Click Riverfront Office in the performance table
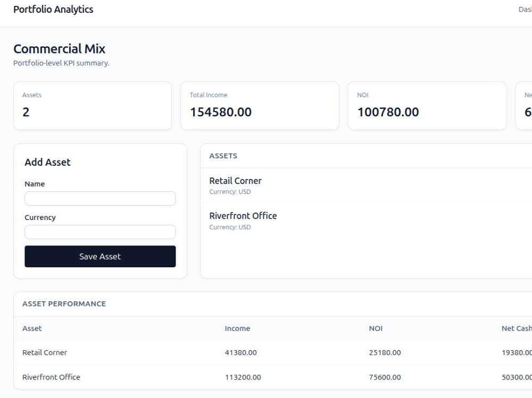Screen dimensions: 532x398 51,377
